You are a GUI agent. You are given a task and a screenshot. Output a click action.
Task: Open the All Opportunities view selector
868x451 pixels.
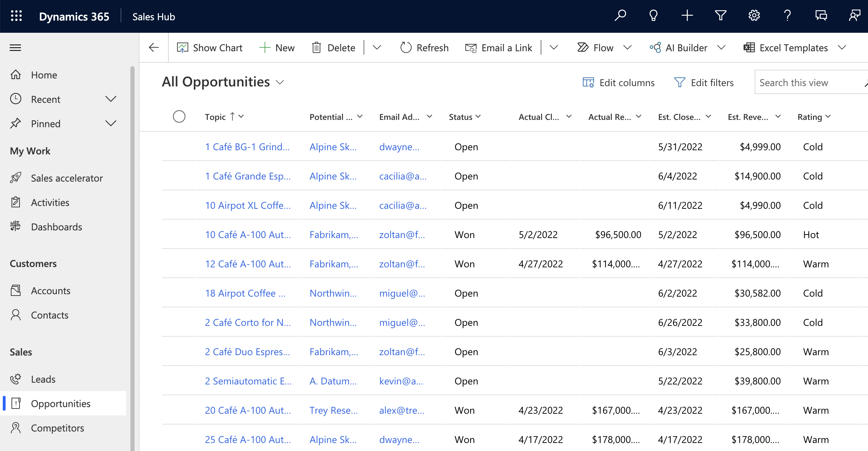[223, 82]
